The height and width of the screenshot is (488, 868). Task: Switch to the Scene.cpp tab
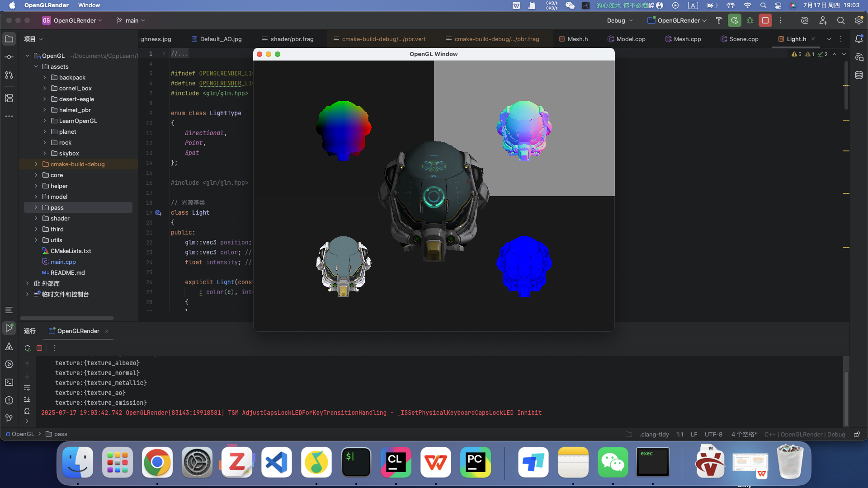point(744,39)
